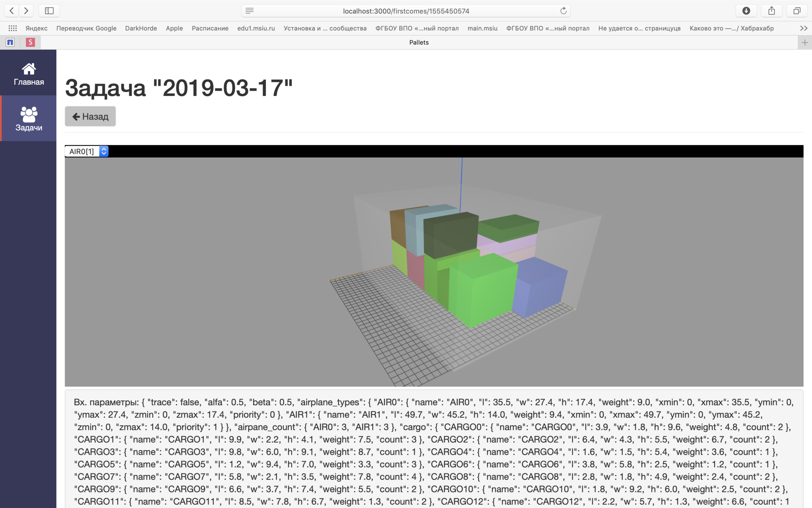The height and width of the screenshot is (508, 812).
Task: Click the browser forward arrow
Action: (x=26, y=11)
